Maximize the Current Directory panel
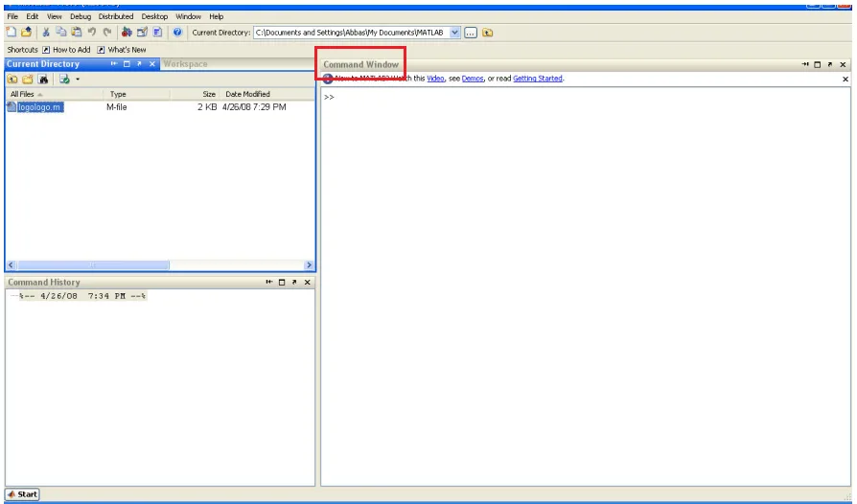Image resolution: width=857 pixels, height=504 pixels. point(127,64)
